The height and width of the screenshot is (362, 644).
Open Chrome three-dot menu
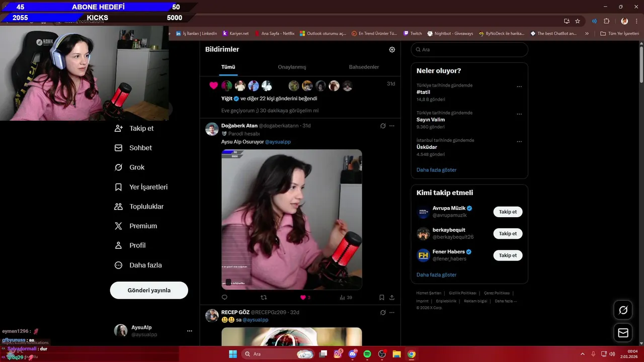click(x=637, y=21)
